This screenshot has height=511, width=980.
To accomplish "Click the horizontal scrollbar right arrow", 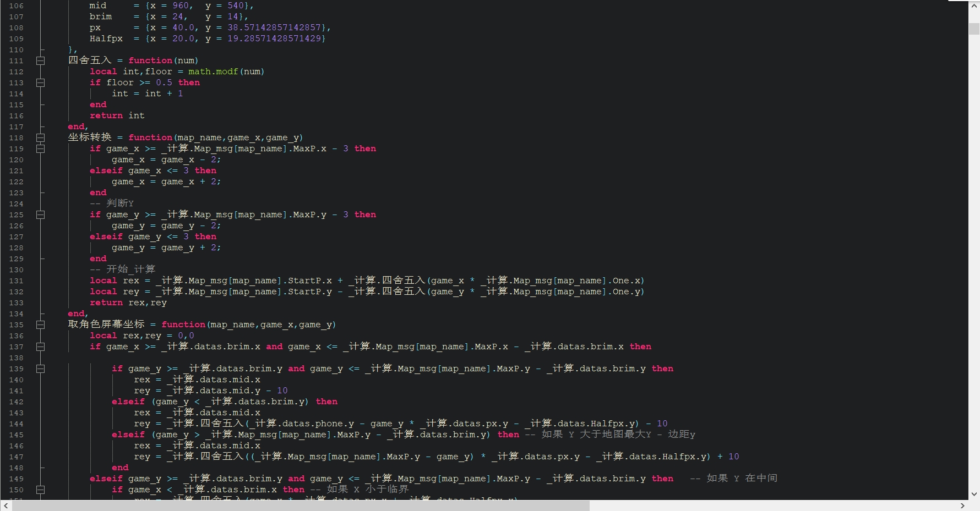I will [x=962, y=505].
